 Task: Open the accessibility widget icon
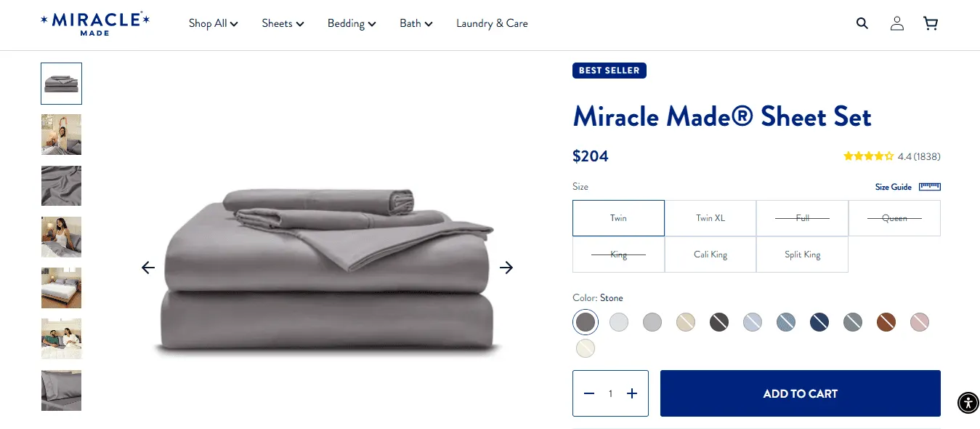(x=968, y=402)
